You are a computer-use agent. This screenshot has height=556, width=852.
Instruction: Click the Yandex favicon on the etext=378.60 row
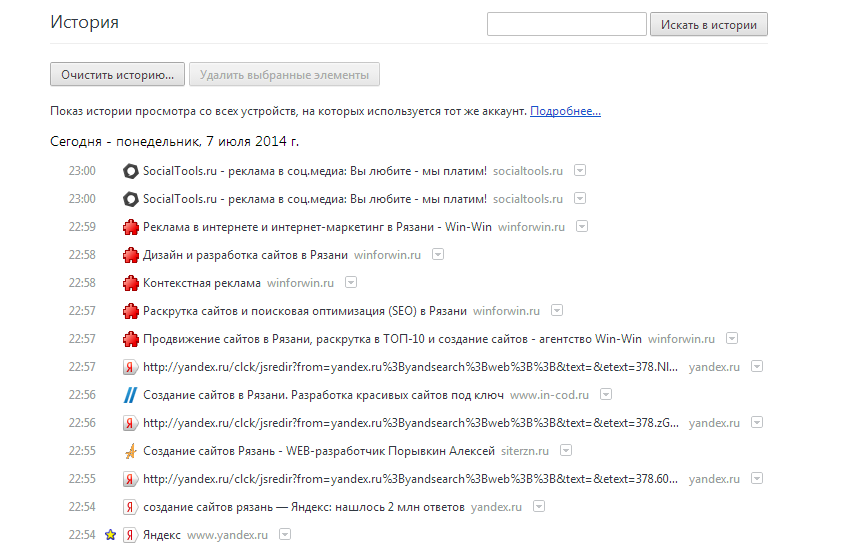point(130,479)
